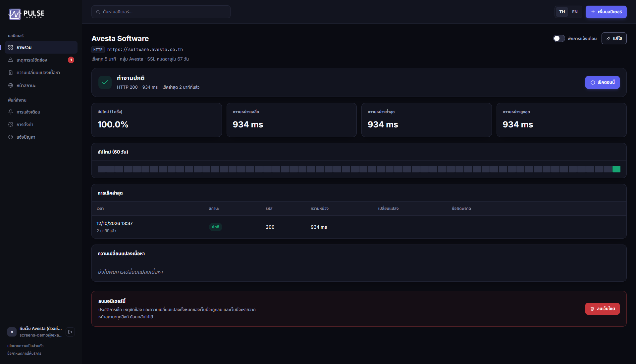Image resolution: width=636 pixels, height=364 pixels.
Task: Click the red incidents badge showing 1
Action: pos(71,60)
